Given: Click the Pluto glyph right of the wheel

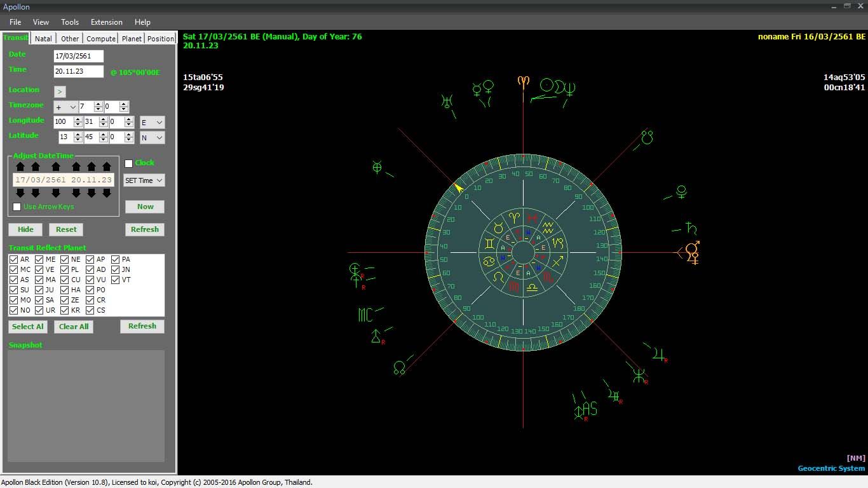Looking at the screenshot, I should (682, 191).
